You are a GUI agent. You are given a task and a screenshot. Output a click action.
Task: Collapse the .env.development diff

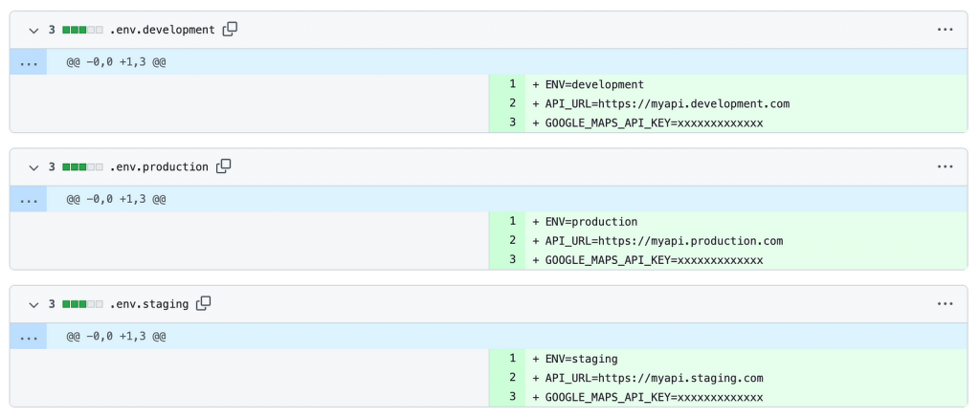coord(33,30)
